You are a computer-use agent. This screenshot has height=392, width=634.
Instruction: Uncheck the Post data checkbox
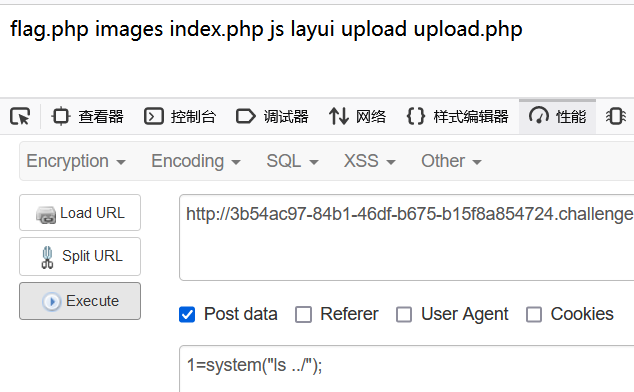(x=187, y=314)
